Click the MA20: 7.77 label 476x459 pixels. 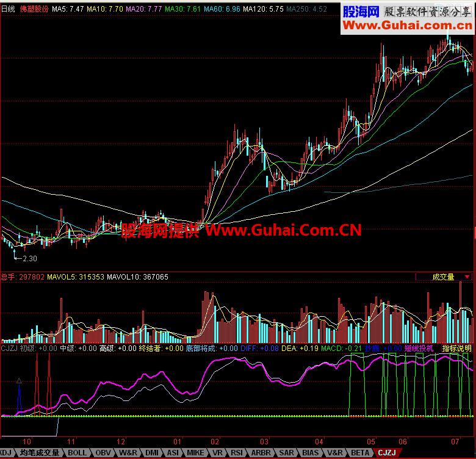pos(144,9)
